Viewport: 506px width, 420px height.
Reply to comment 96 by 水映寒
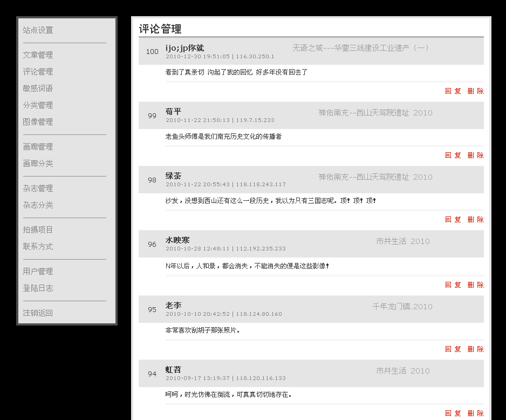click(x=453, y=284)
